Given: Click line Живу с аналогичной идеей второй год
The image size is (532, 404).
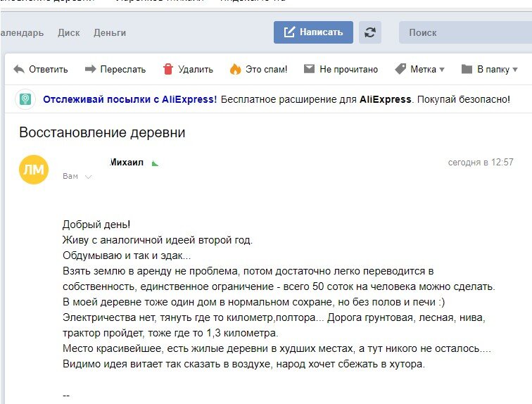Looking at the screenshot, I should (158, 240).
